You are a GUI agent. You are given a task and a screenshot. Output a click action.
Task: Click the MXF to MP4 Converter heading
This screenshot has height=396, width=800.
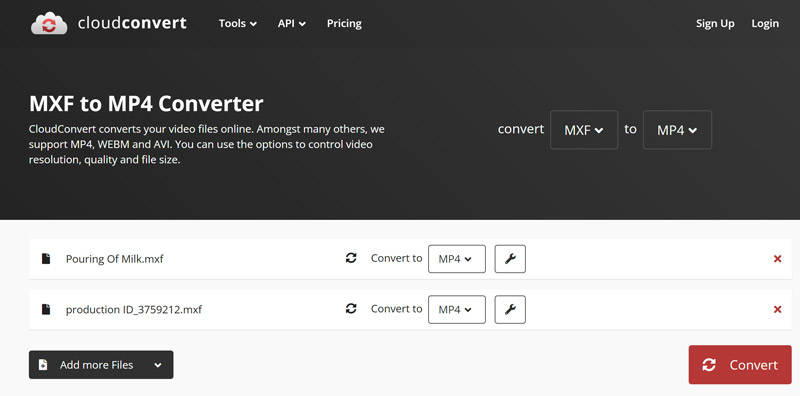[146, 104]
